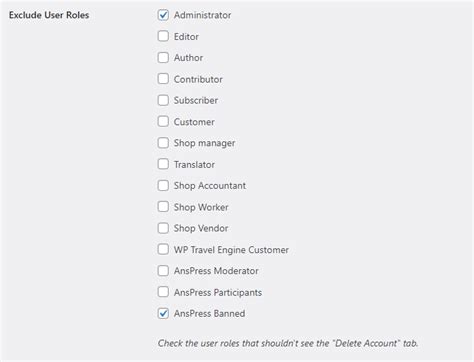Screen dimensions: 474x362
Task: Click the Shop Vendor label text
Action: click(x=201, y=228)
